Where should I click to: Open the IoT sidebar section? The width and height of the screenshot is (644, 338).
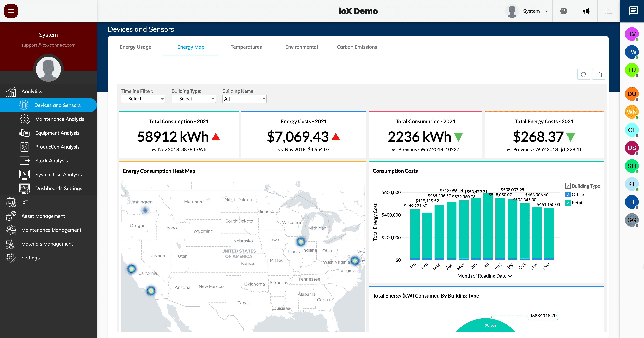click(x=25, y=202)
